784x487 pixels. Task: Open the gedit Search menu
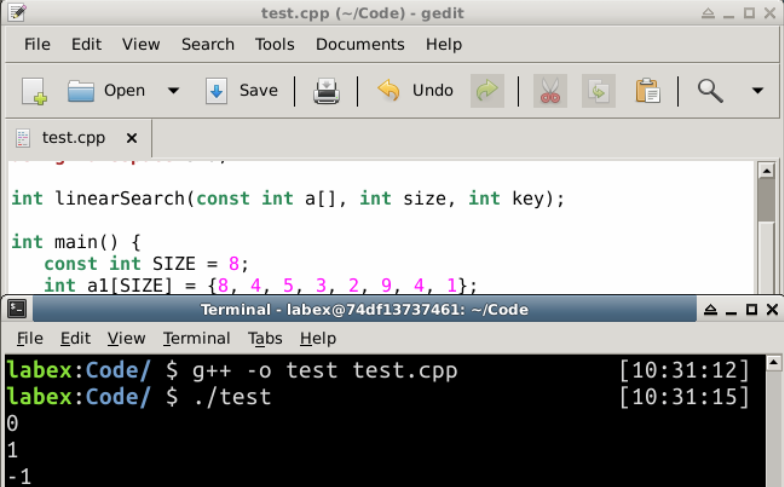[x=207, y=44]
